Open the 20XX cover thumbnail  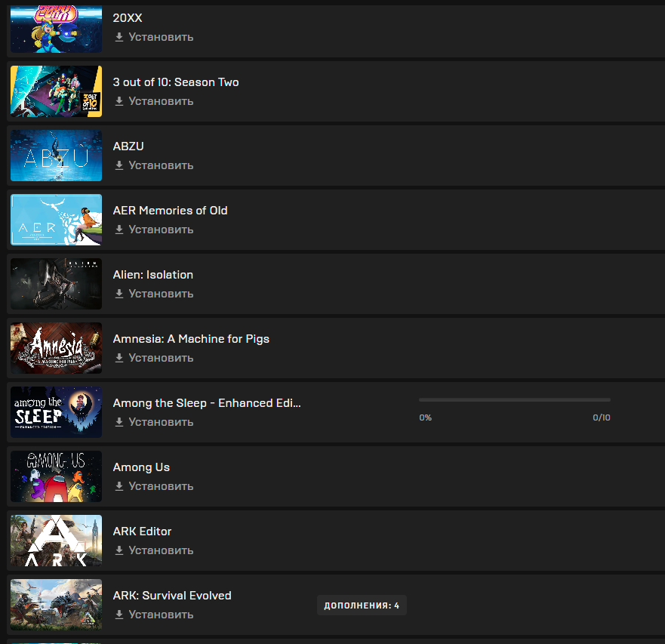(x=56, y=29)
